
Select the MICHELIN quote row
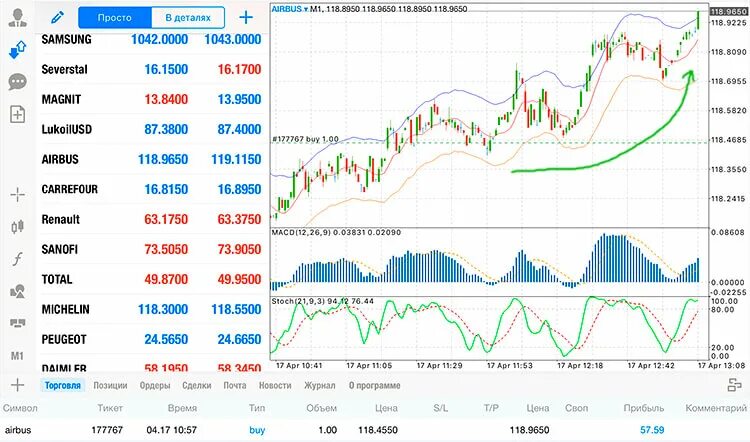coord(152,309)
